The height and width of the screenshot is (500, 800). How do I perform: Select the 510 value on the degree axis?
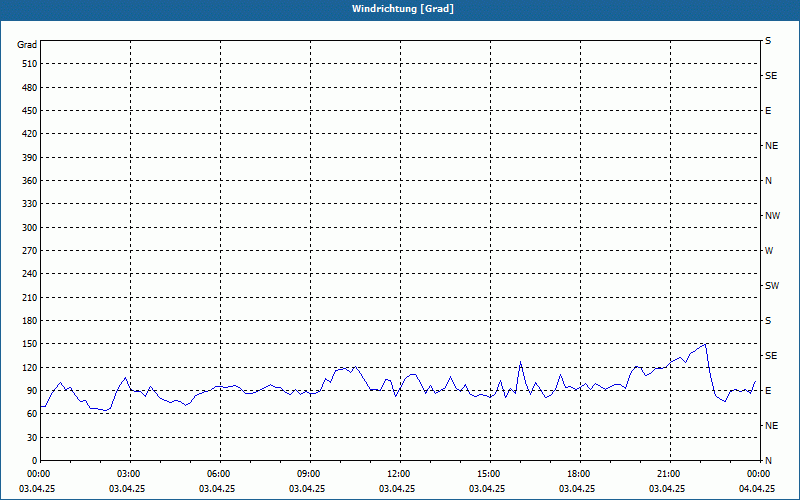click(30, 64)
